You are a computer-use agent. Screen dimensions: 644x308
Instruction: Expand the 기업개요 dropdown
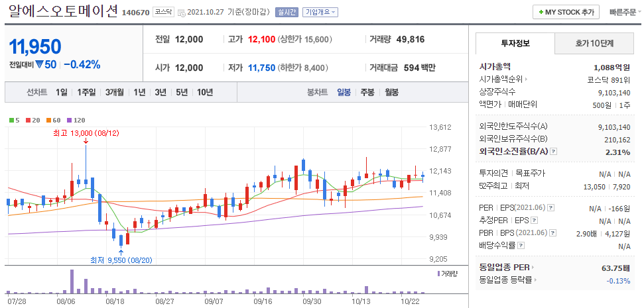coord(320,13)
